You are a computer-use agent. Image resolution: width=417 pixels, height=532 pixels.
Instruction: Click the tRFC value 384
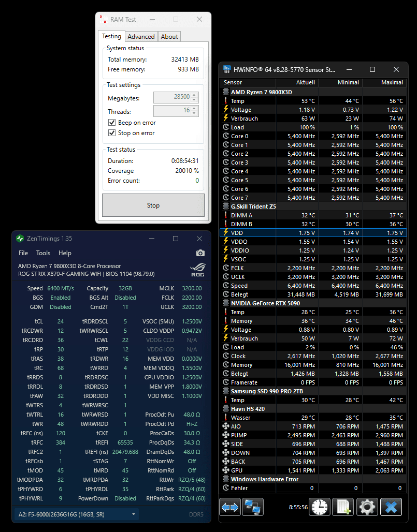click(x=61, y=442)
